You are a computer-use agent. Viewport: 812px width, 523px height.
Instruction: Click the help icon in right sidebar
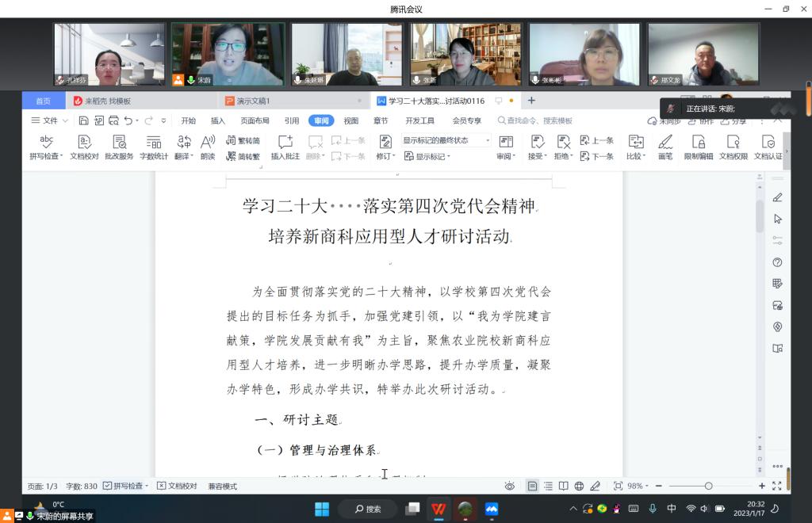(x=777, y=262)
